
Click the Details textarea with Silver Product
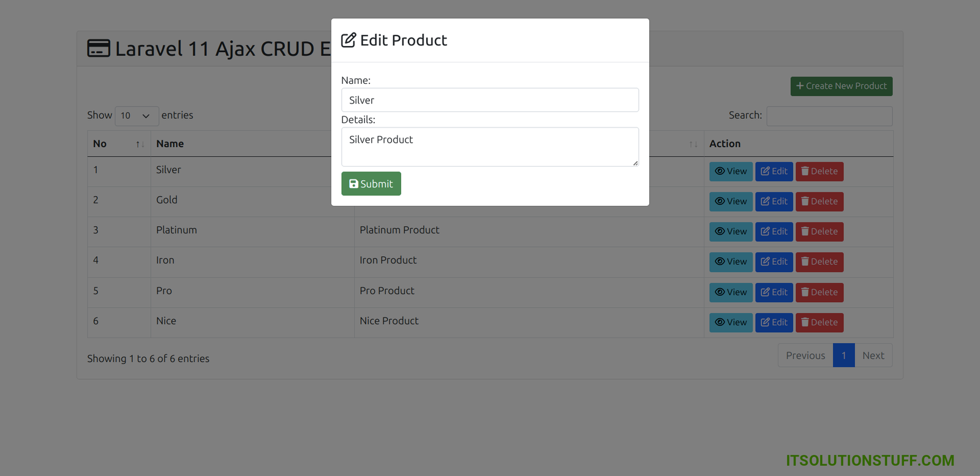tap(489, 146)
